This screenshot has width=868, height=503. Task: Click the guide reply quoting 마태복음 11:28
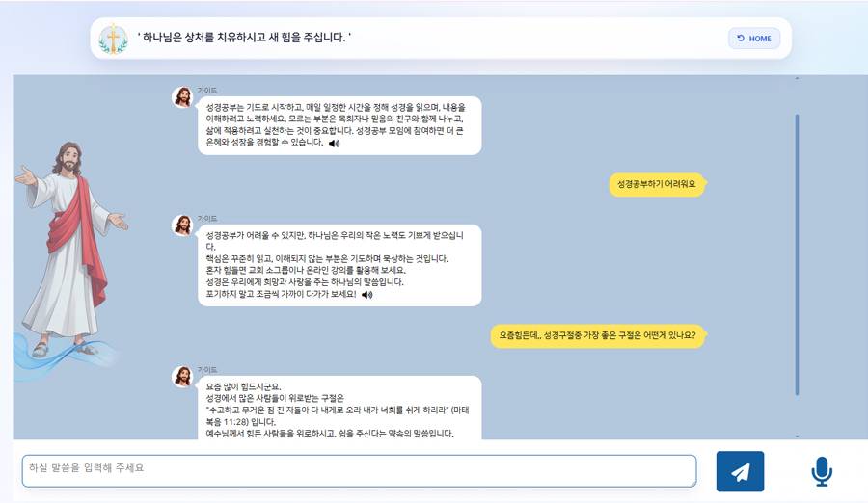[x=338, y=410]
